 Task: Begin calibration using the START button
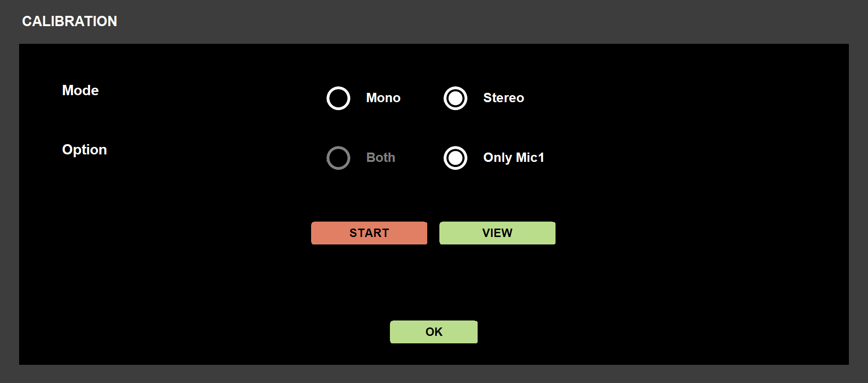369,233
